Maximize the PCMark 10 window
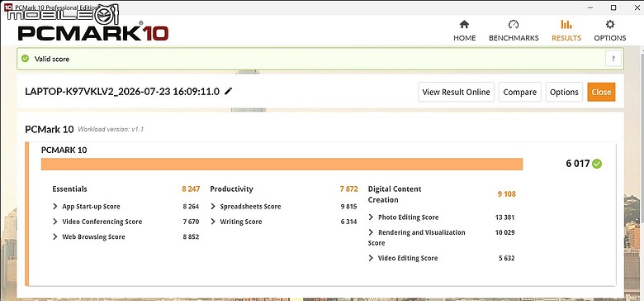 pos(613,7)
